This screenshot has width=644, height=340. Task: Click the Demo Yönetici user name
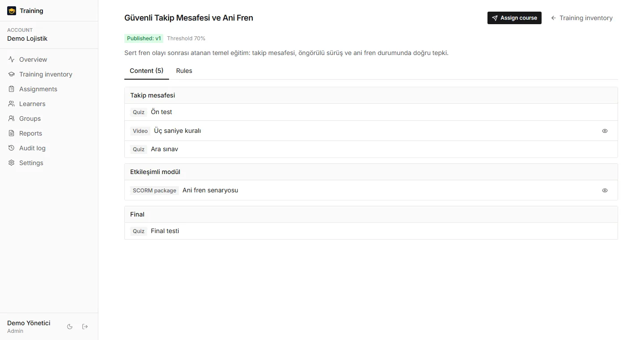(x=29, y=323)
